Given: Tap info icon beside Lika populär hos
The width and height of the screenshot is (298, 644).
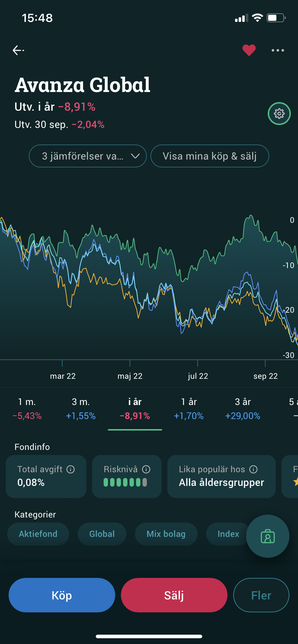Looking at the screenshot, I should [x=253, y=469].
